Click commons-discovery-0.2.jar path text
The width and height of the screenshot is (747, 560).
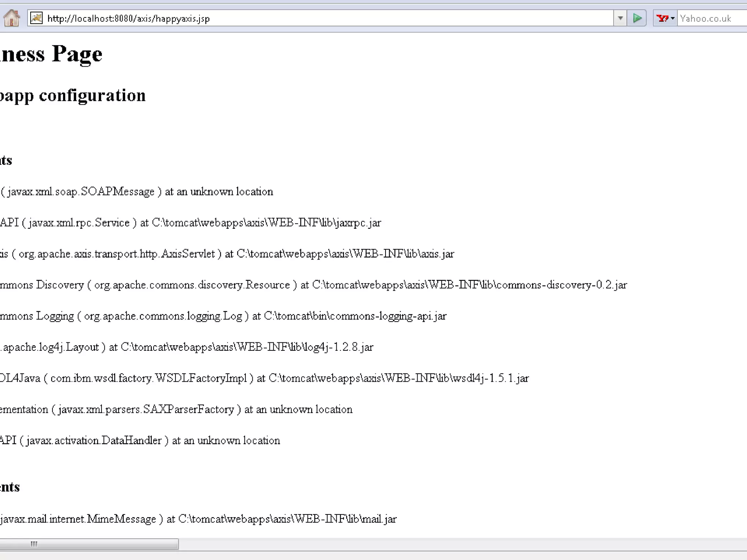pos(470,285)
